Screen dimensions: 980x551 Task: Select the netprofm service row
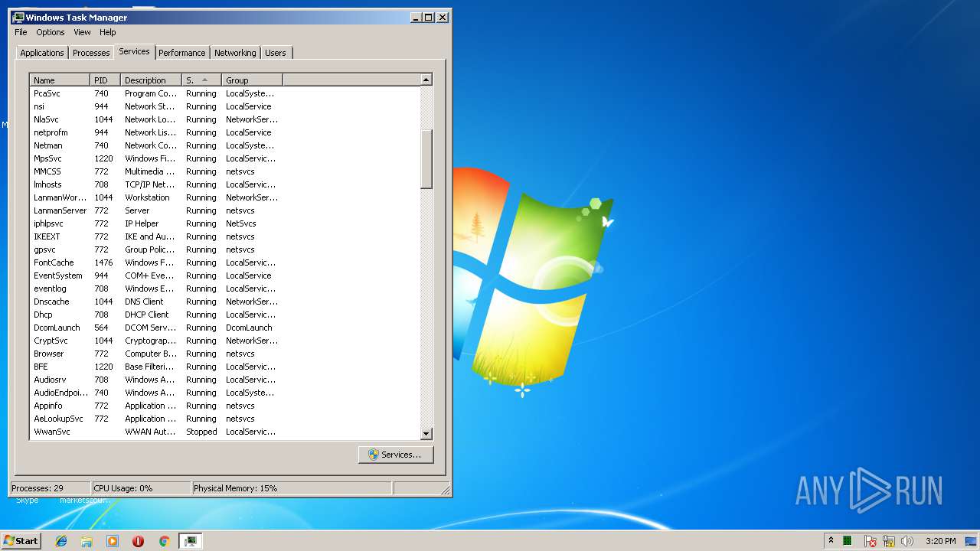click(x=225, y=132)
